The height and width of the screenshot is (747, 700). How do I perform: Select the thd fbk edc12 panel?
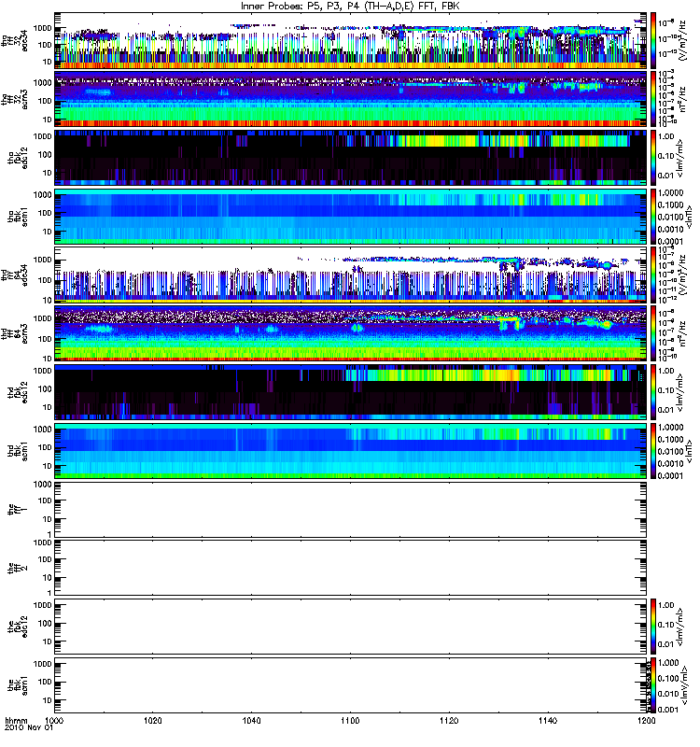351,392
